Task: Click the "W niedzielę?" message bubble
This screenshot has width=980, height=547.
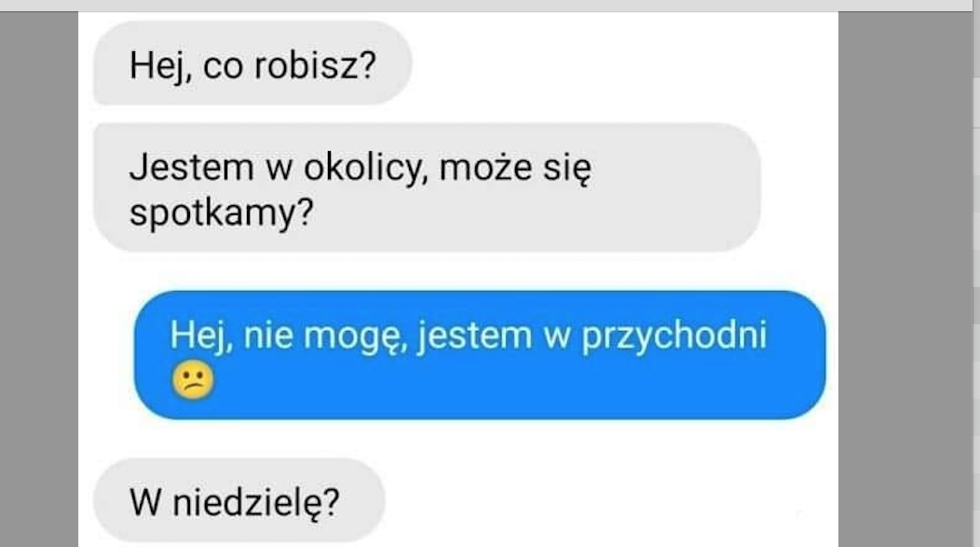Action: [x=238, y=500]
